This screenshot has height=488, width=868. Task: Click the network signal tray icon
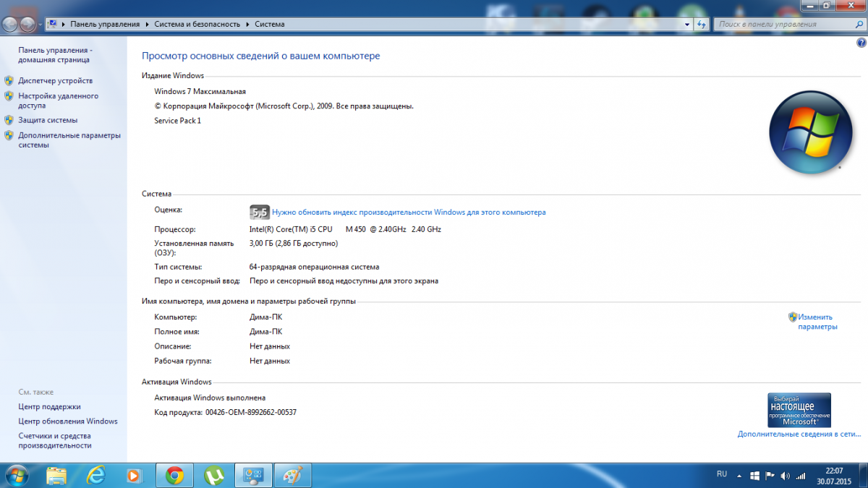[801, 476]
